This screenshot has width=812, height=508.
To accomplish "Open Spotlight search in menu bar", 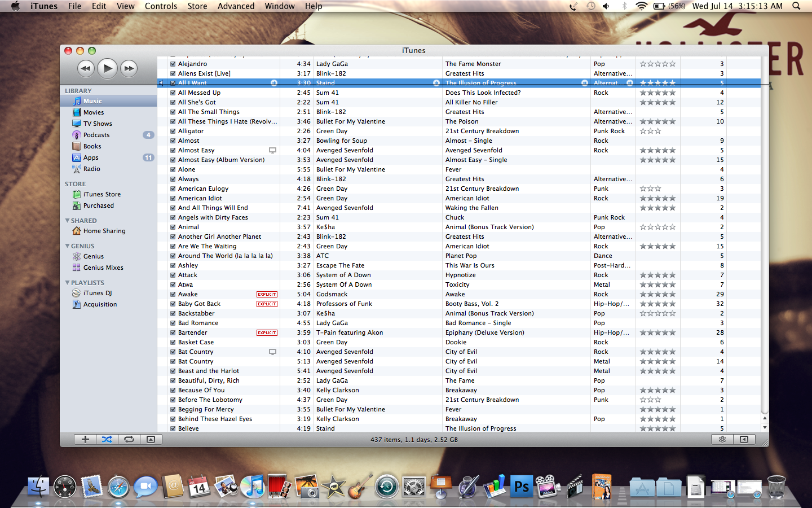I will click(796, 6).
